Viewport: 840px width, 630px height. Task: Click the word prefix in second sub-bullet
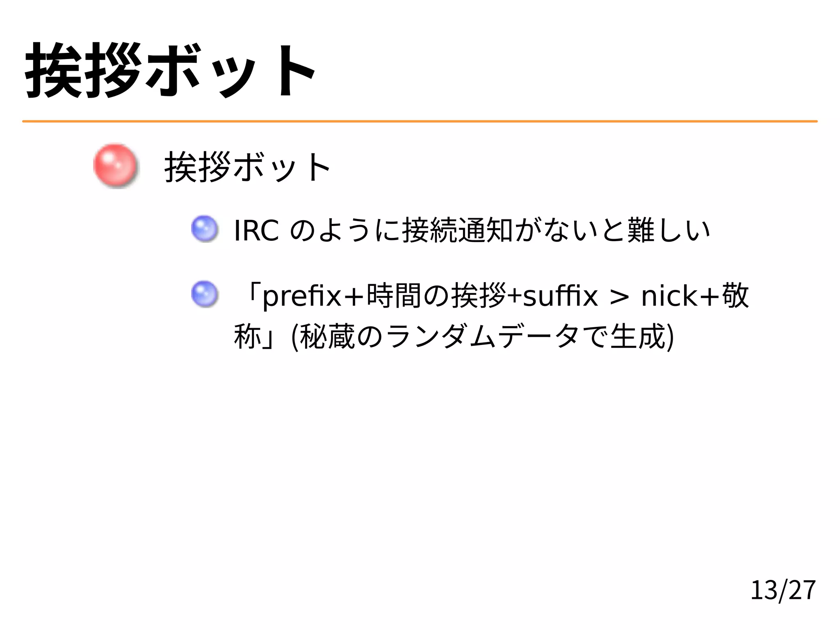tap(302, 296)
